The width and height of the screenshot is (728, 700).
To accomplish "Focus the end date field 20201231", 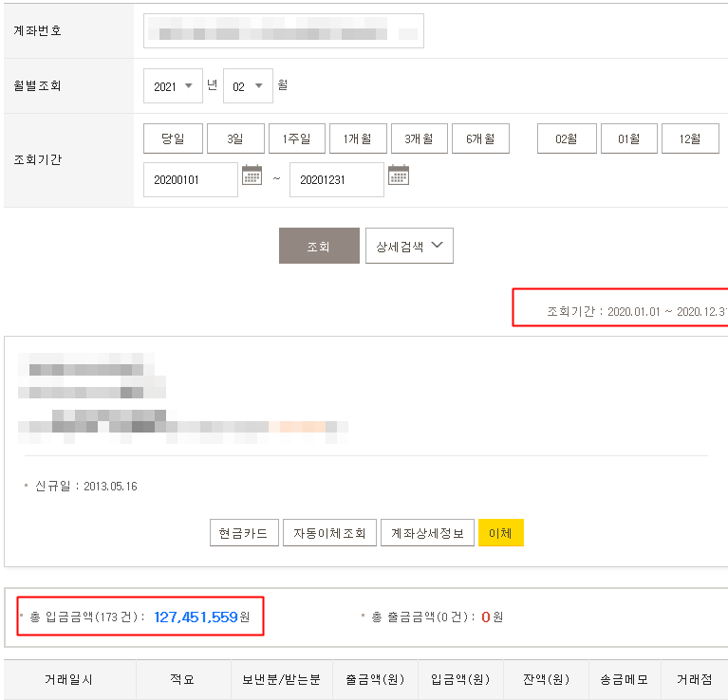I will 337,179.
